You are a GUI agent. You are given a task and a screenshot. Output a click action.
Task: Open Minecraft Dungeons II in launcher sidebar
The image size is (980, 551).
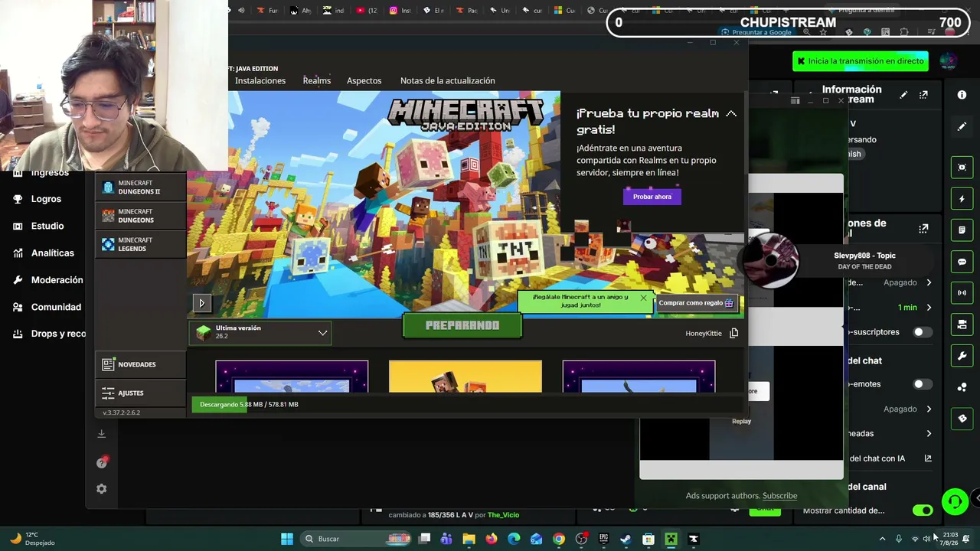(140, 187)
